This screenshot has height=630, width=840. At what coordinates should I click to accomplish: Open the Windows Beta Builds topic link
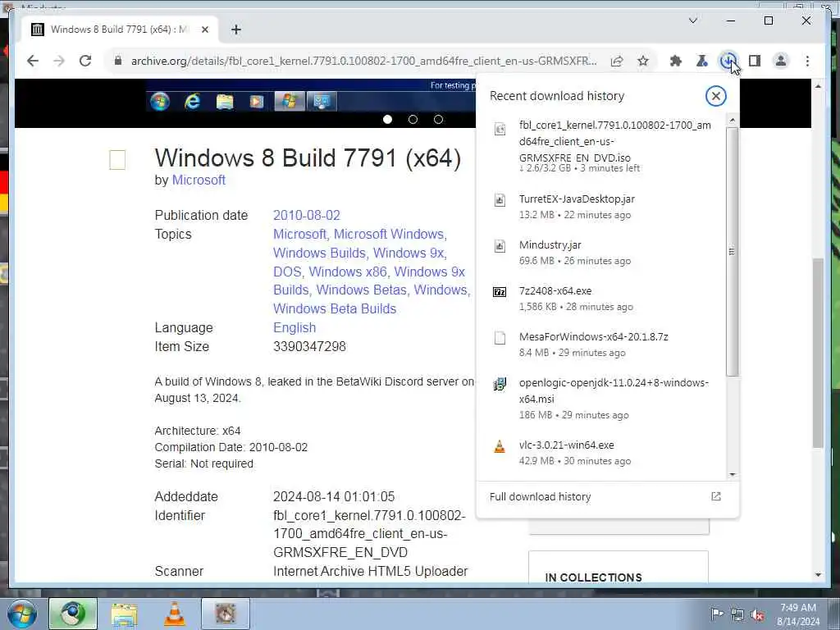coord(335,308)
